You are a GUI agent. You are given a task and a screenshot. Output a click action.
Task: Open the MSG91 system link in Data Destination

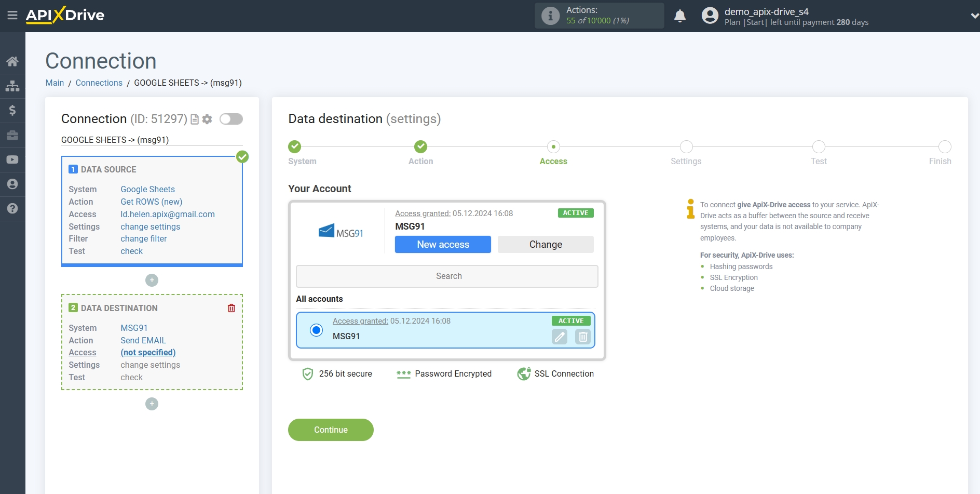tap(134, 328)
